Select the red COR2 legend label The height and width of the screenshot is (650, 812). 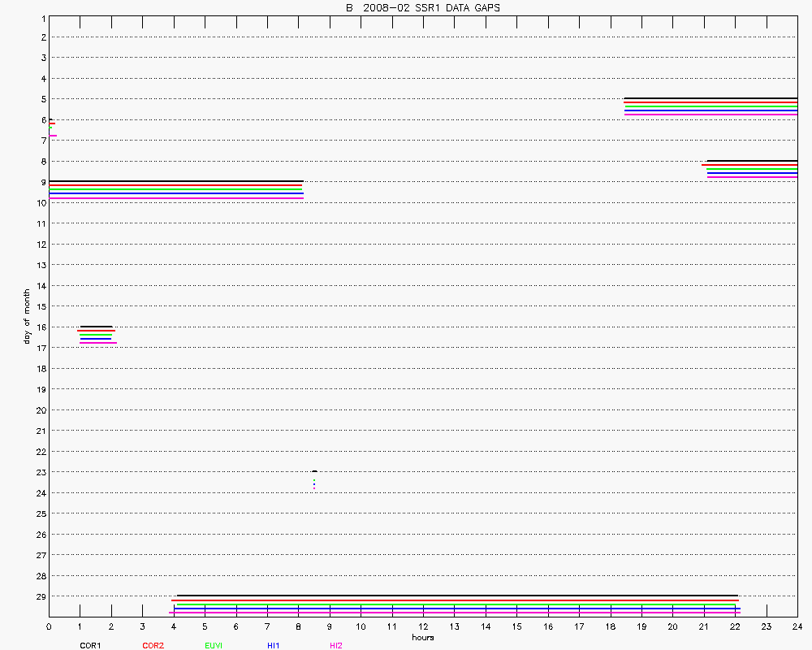click(x=152, y=645)
